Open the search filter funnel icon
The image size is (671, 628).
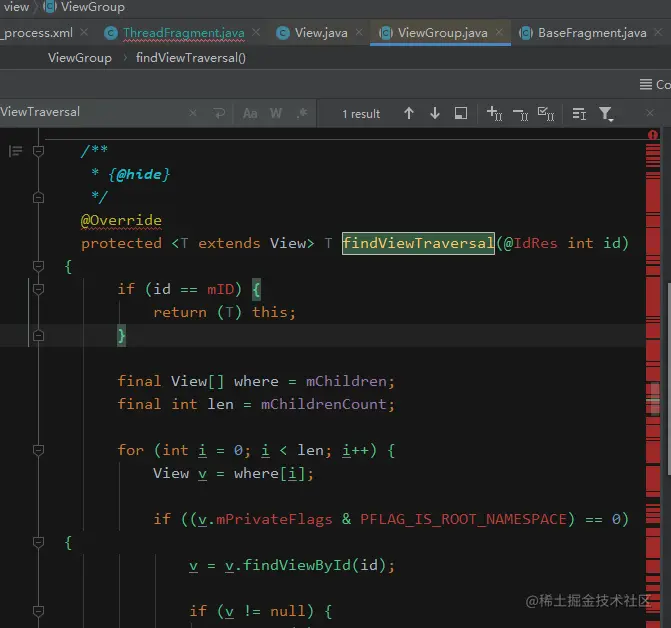coord(606,114)
